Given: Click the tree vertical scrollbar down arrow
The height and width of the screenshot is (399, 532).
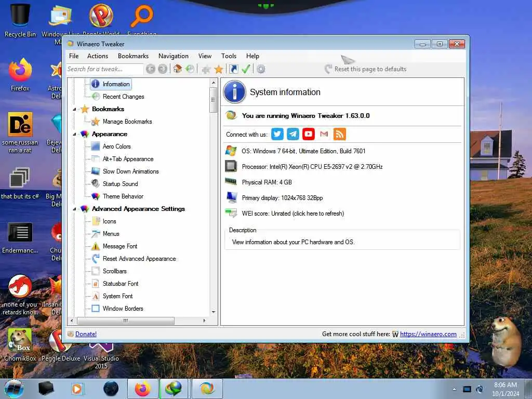Looking at the screenshot, I should coord(214,312).
